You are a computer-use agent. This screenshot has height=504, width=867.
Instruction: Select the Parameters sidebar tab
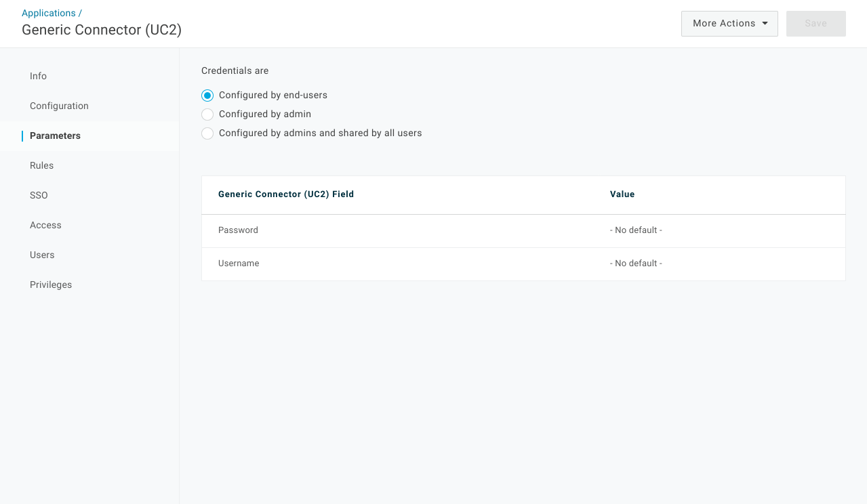(55, 135)
